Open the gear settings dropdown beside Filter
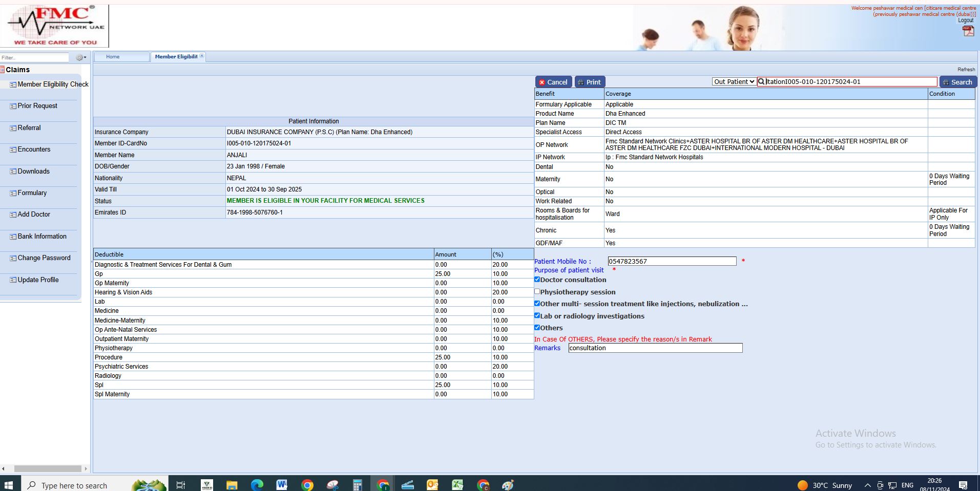The width and height of the screenshot is (980, 491). (81, 57)
